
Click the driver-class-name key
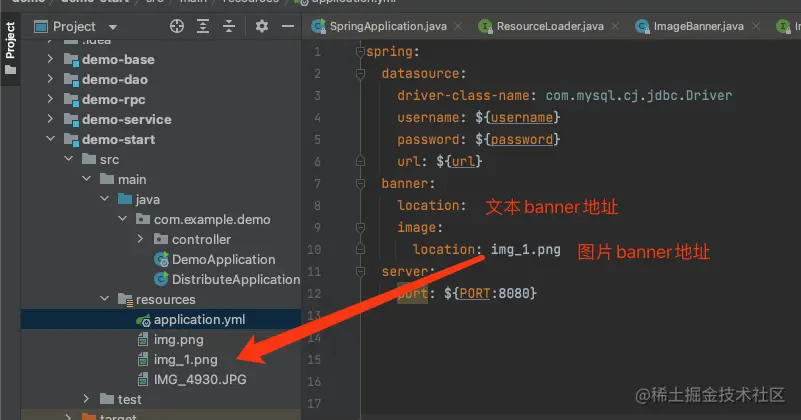463,96
